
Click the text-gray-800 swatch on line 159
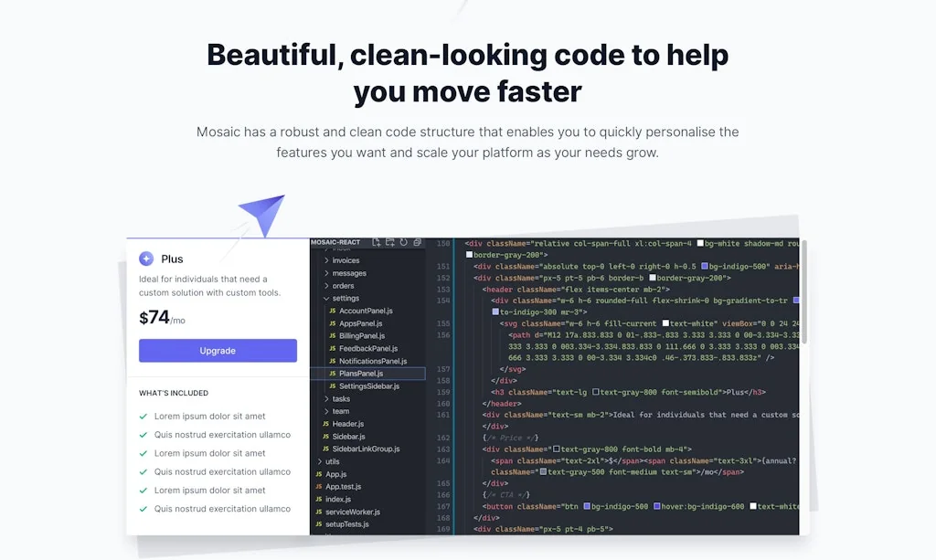pyautogui.click(x=595, y=392)
